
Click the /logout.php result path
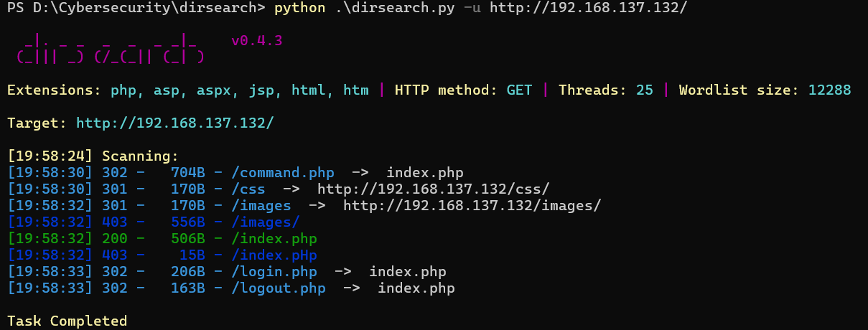278,288
